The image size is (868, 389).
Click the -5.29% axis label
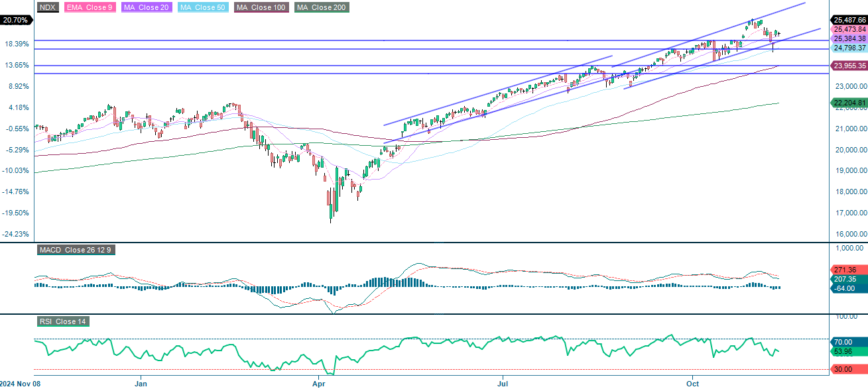click(x=17, y=150)
